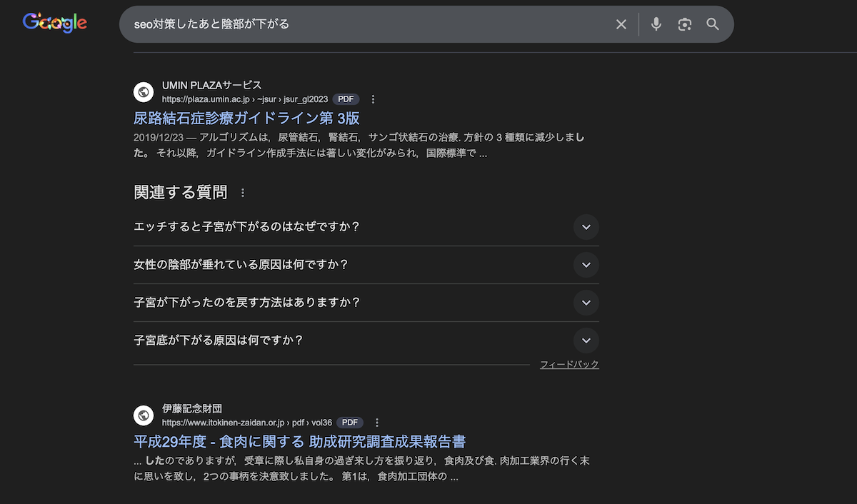Click into the search query input field
This screenshot has width=857, height=504.
tap(357, 24)
